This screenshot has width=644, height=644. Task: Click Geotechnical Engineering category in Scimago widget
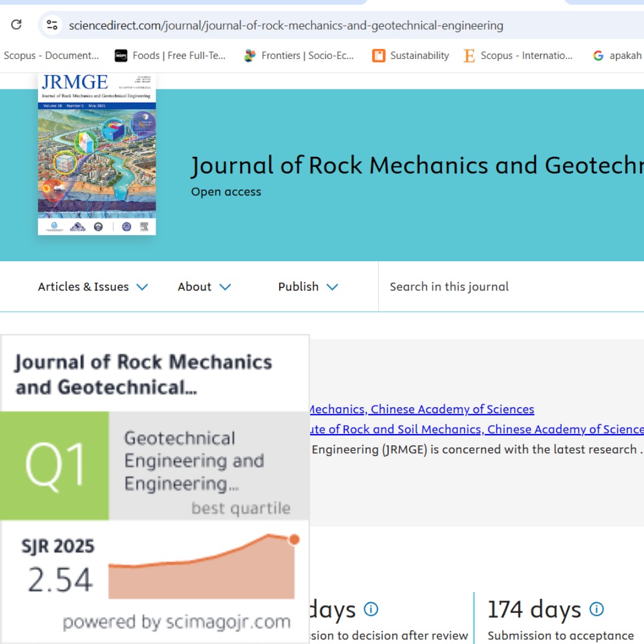coord(194,461)
